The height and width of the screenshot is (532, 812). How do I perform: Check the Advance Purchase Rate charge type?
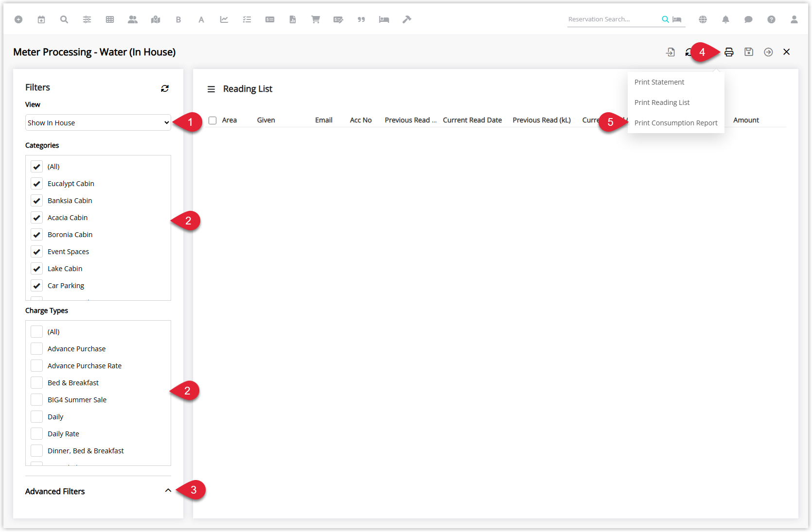pos(37,366)
